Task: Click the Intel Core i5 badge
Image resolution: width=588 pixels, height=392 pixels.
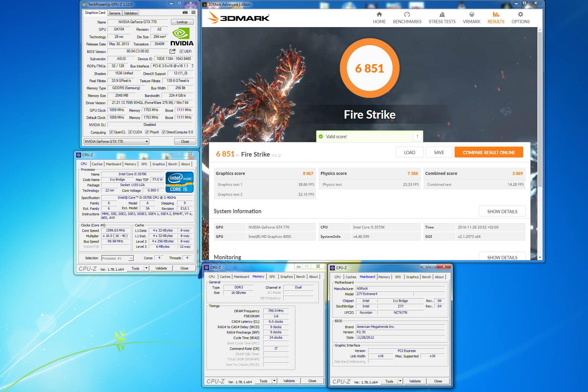Action: (x=179, y=182)
